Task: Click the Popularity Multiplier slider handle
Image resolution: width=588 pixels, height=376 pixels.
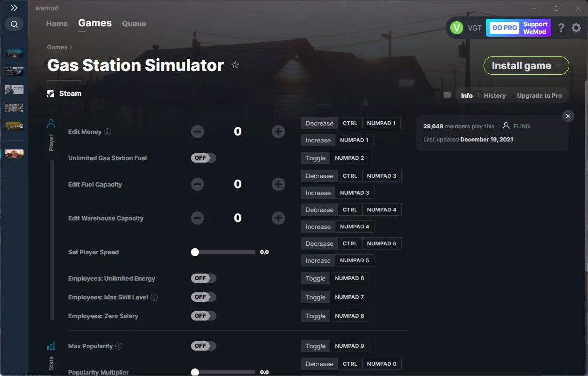Action: coord(195,372)
